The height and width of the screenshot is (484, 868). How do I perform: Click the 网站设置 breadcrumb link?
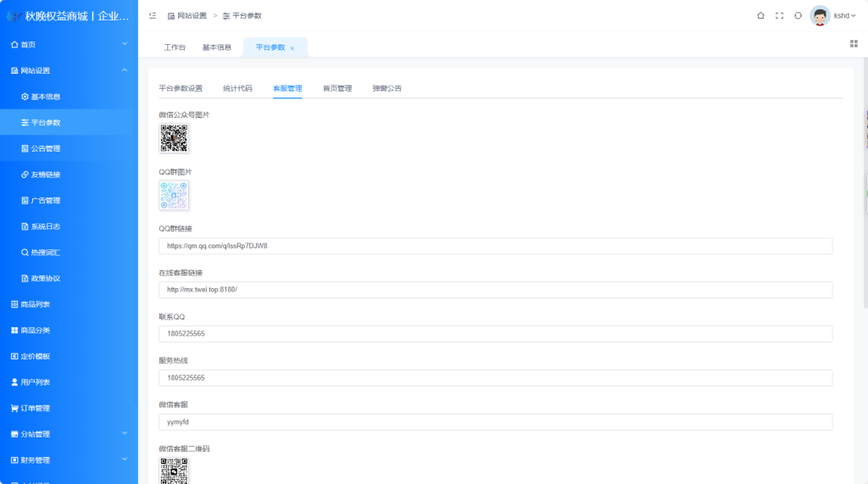(x=191, y=16)
